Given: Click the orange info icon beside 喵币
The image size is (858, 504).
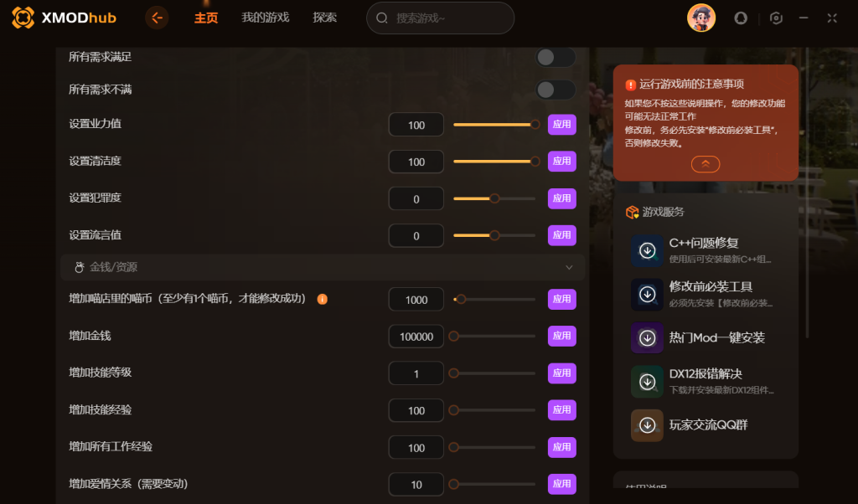Looking at the screenshot, I should coord(323,299).
